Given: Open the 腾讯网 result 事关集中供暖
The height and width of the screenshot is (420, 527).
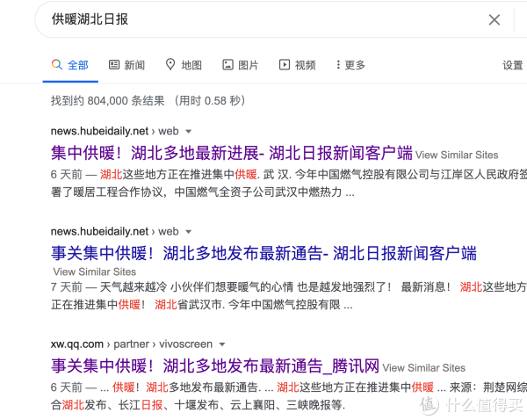Looking at the screenshot, I should pyautogui.click(x=215, y=366).
